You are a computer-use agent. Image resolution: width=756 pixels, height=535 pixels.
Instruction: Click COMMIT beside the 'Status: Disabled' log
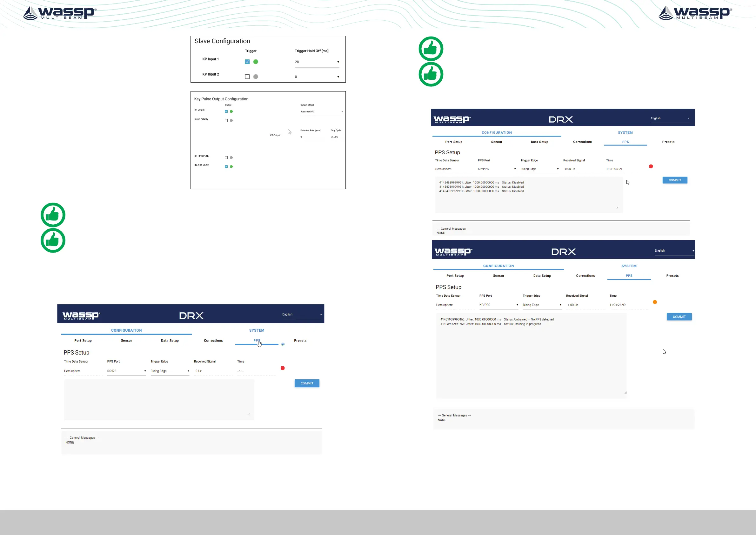(x=675, y=180)
